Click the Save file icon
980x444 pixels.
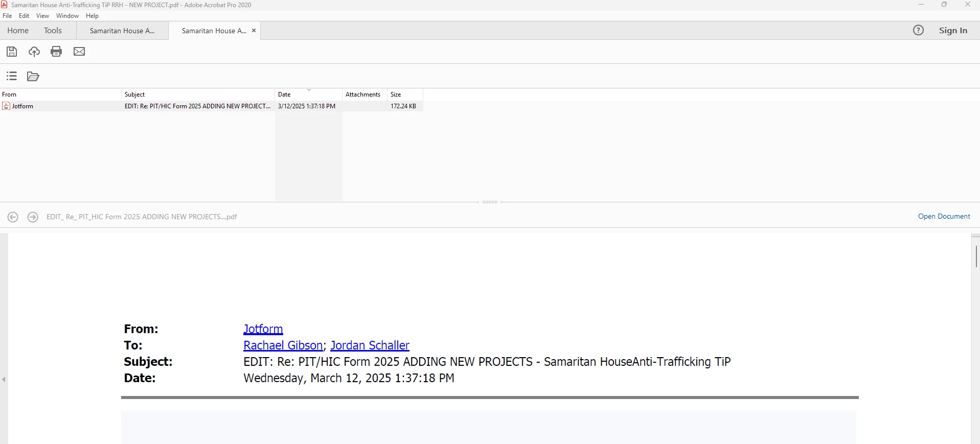pyautogui.click(x=12, y=52)
